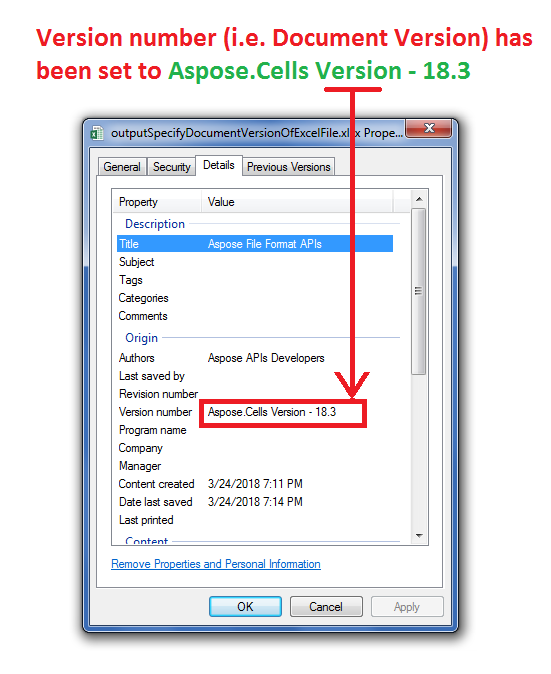Image resolution: width=551 pixels, height=674 pixels.
Task: Open Remove Properties and Personal Information link
Action: [x=216, y=564]
